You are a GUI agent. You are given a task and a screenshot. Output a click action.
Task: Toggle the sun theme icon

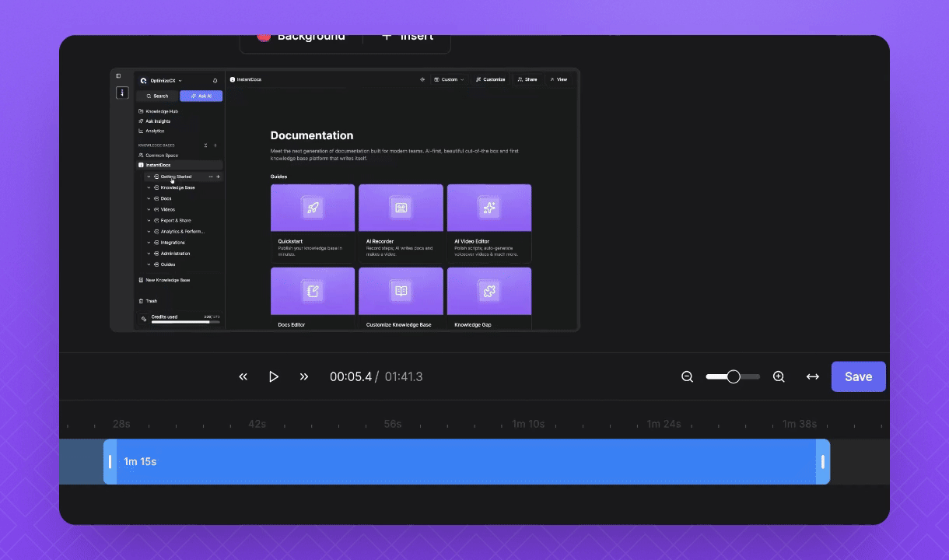click(x=422, y=79)
